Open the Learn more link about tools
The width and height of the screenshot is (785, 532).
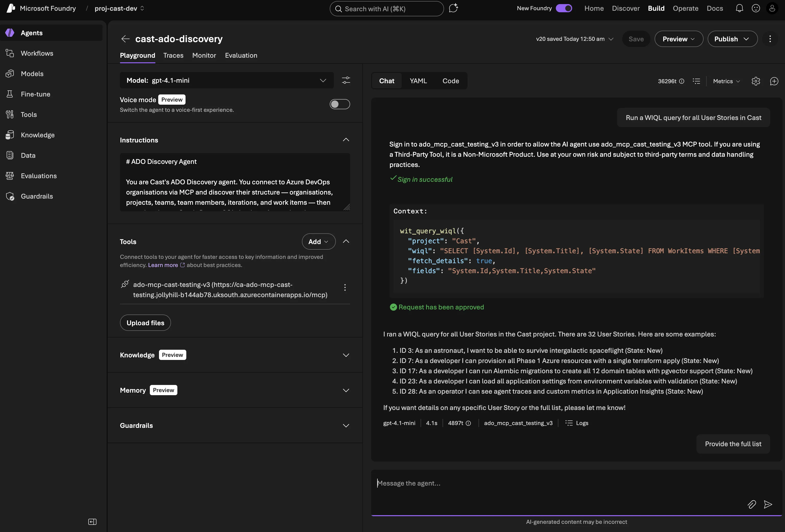point(163,265)
